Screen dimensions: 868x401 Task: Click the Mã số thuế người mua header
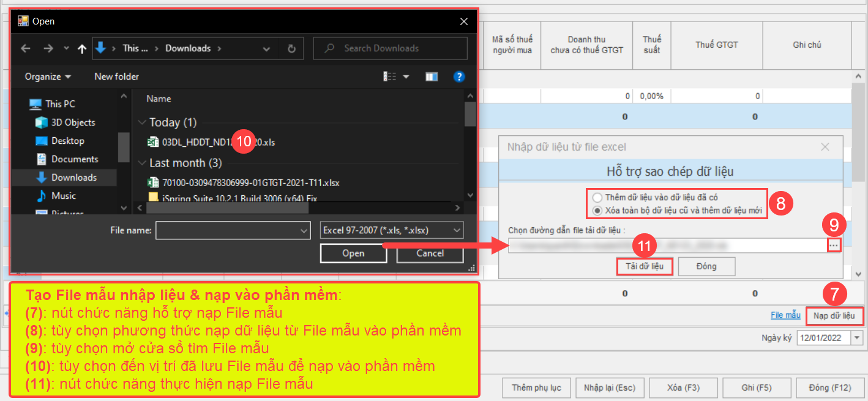click(x=512, y=45)
